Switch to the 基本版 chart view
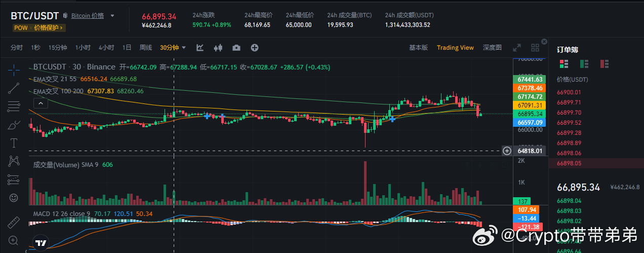Image resolution: width=644 pixels, height=253 pixels. (418, 48)
